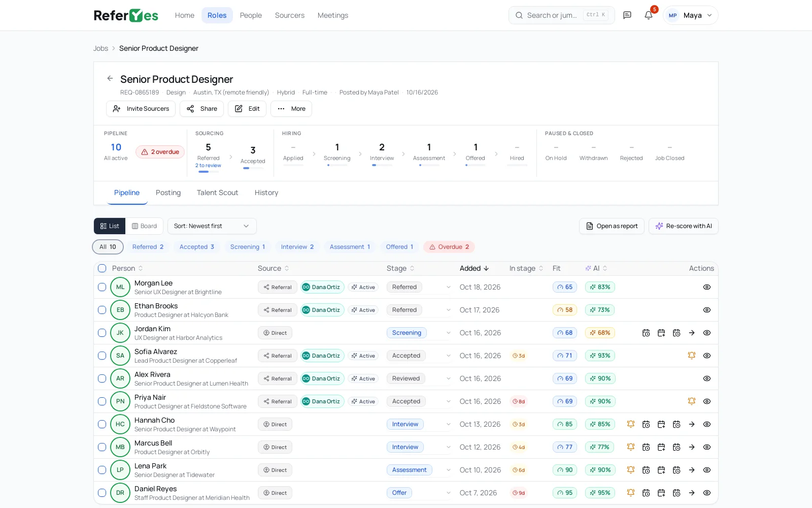Select Lena Park's row checkbox
This screenshot has width=812, height=508.
coord(102,470)
